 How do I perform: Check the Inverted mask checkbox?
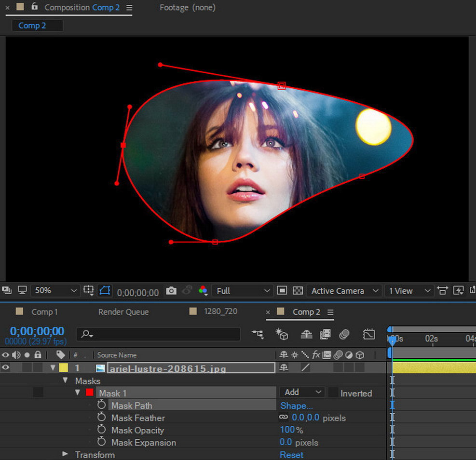pos(333,393)
